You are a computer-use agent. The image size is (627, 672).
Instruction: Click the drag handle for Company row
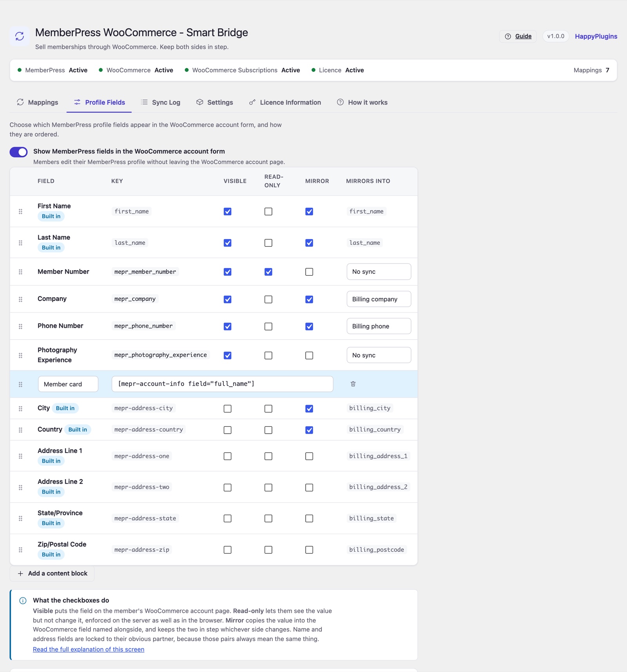tap(20, 299)
